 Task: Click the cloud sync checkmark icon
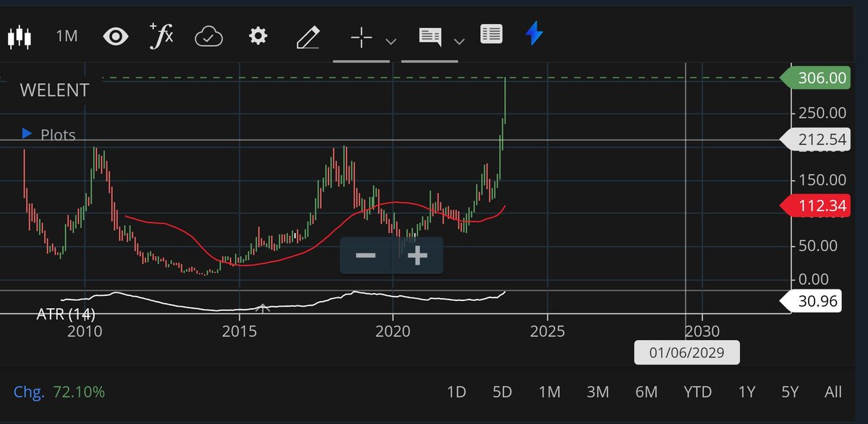pyautogui.click(x=208, y=36)
